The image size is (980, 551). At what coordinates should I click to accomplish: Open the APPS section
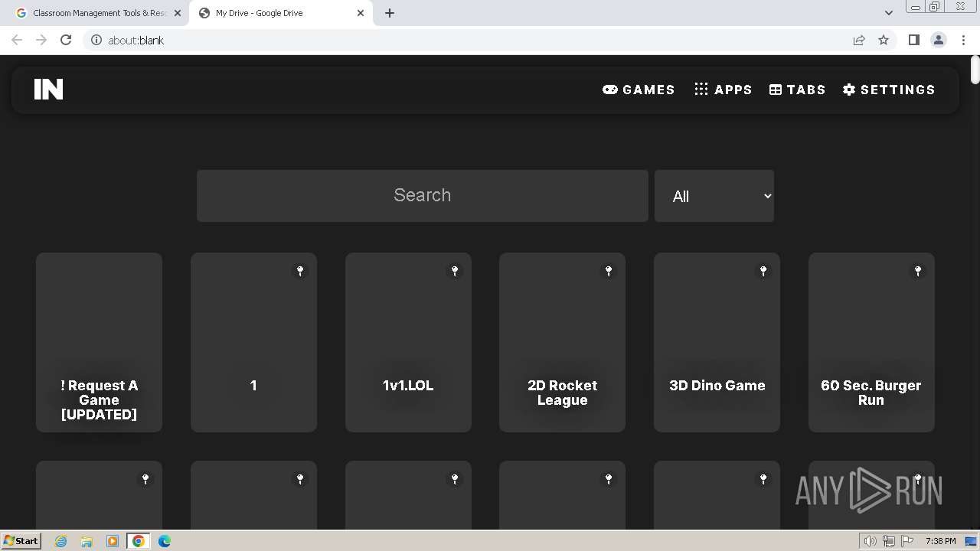[723, 90]
